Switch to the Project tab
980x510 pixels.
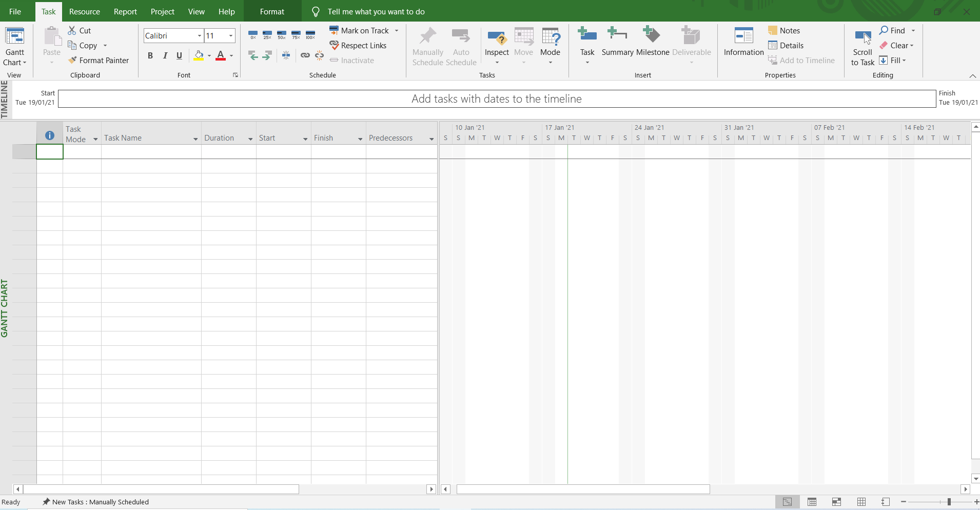[162, 11]
